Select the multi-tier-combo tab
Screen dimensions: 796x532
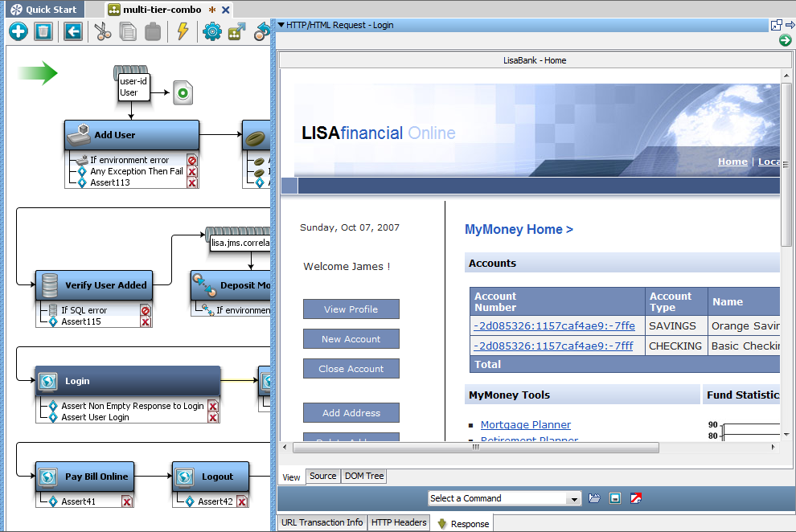point(162,9)
